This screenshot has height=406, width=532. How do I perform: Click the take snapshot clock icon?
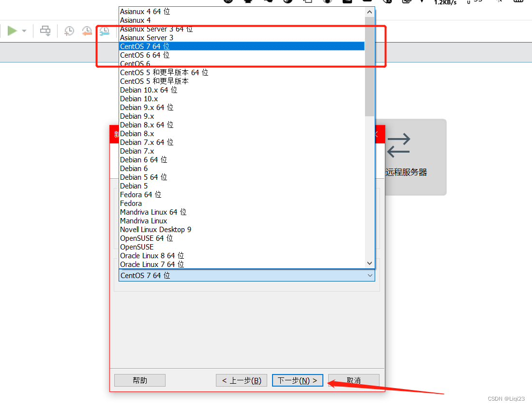tap(69, 31)
